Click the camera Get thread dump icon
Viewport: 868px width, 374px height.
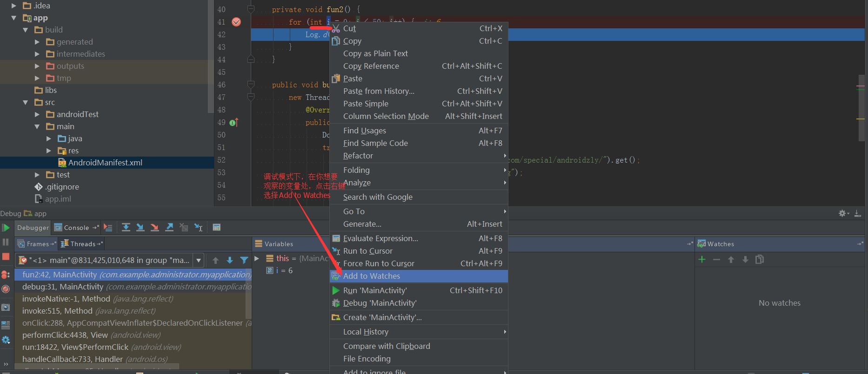(6, 308)
